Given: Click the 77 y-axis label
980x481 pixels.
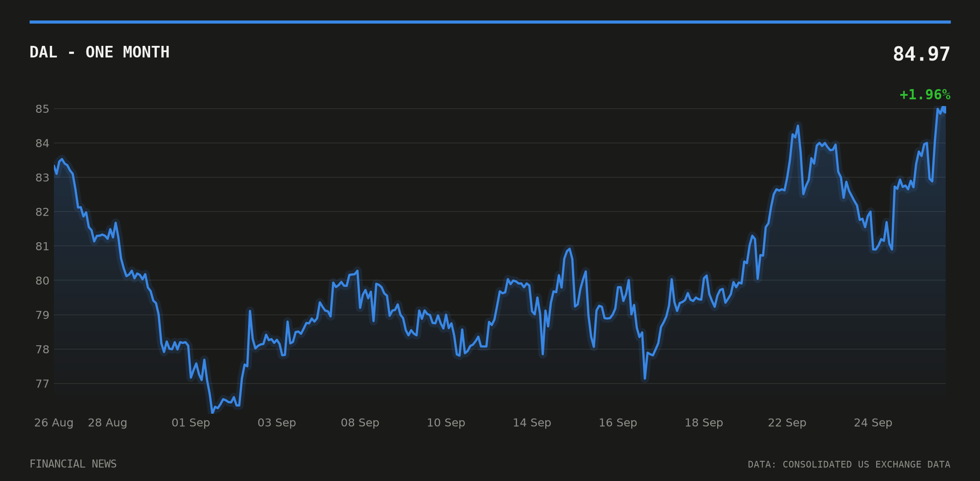Looking at the screenshot, I should [42, 384].
